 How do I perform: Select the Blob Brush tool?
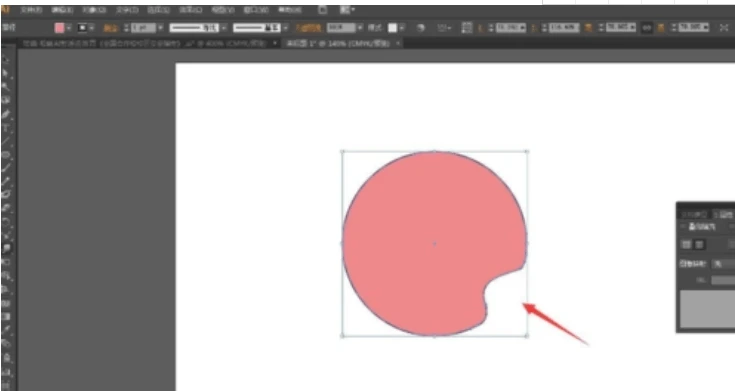(6, 194)
